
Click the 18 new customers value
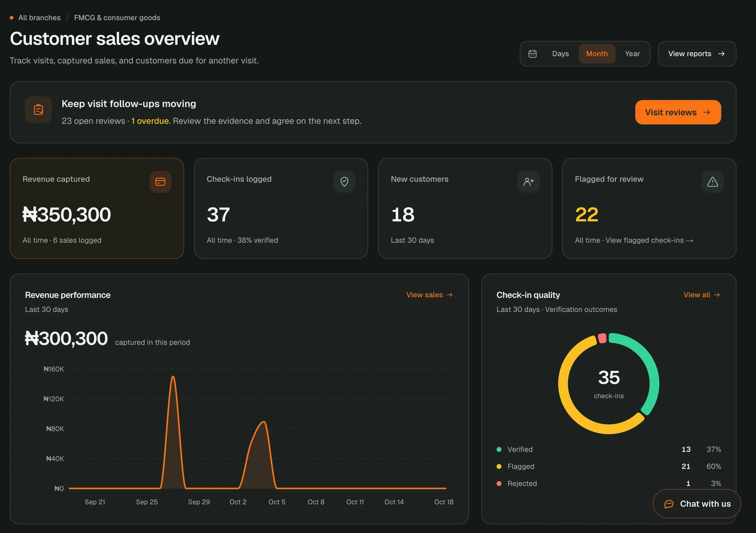point(403,215)
